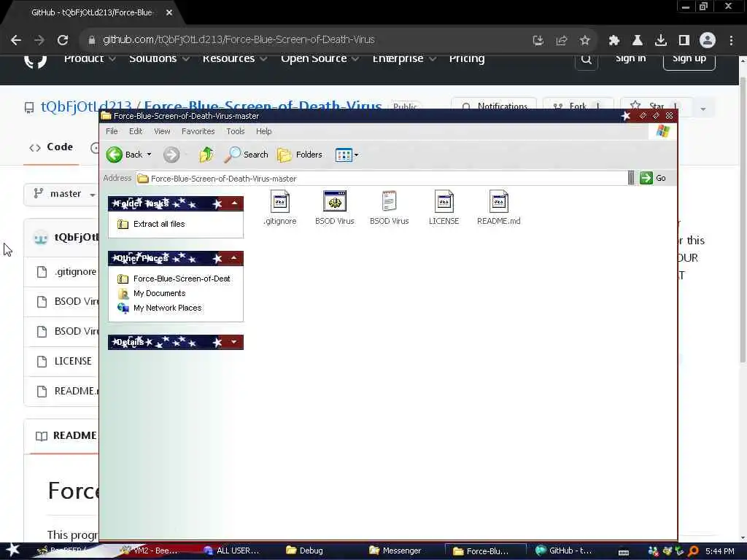Expand the GitHub Open Source menu
This screenshot has height=560, width=747.
click(x=320, y=58)
